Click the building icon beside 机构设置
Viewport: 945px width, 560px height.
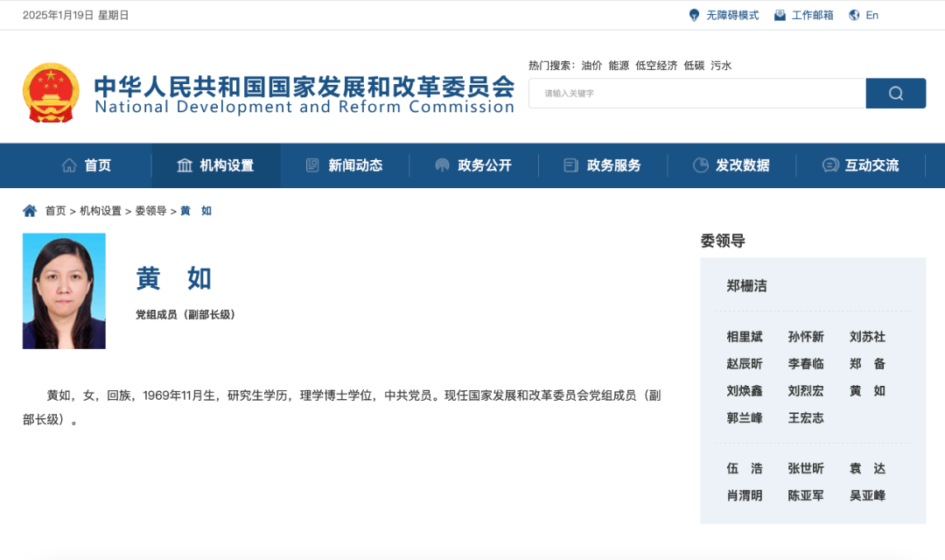(185, 165)
